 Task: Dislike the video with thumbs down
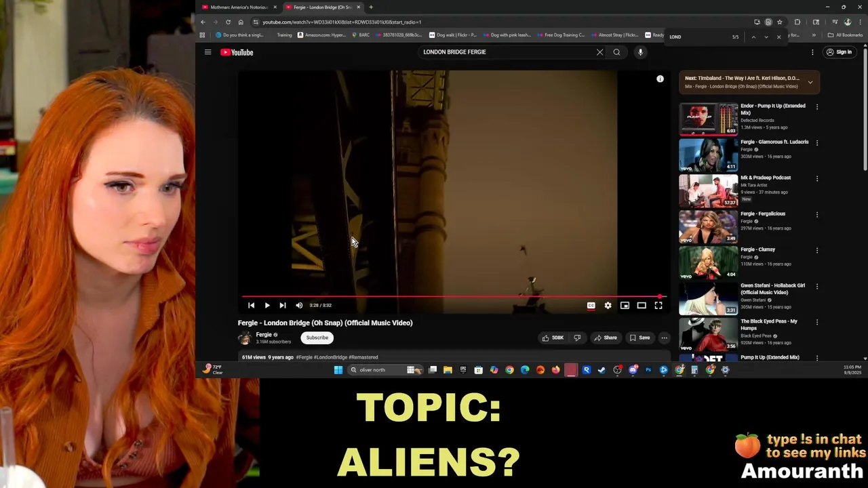[577, 338]
